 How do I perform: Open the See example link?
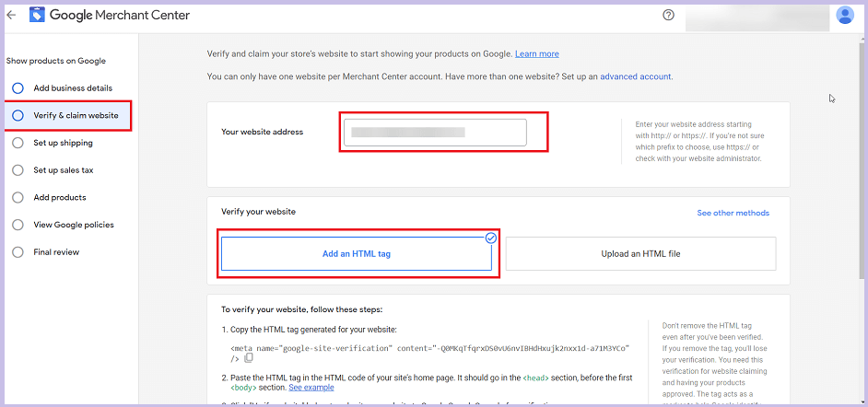pos(311,387)
